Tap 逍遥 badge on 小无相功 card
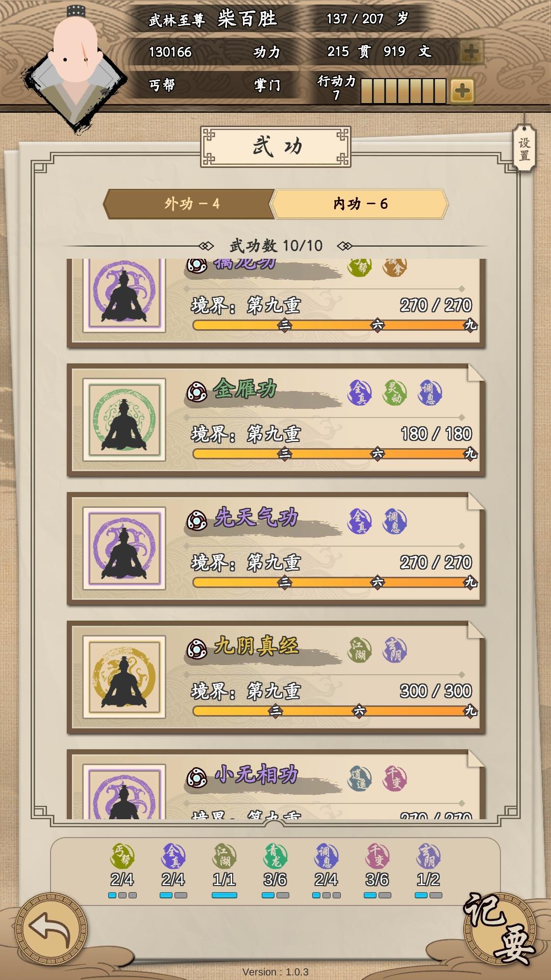The image size is (551, 980). (x=361, y=779)
